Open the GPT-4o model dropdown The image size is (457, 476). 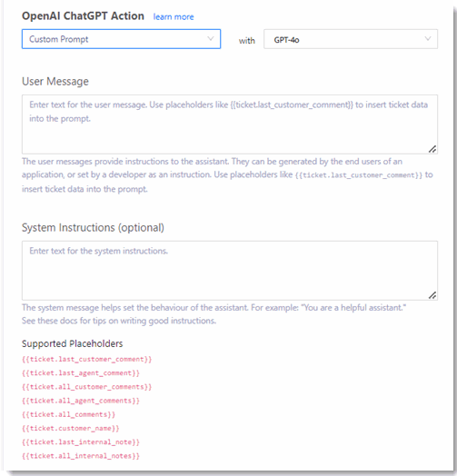[351, 39]
